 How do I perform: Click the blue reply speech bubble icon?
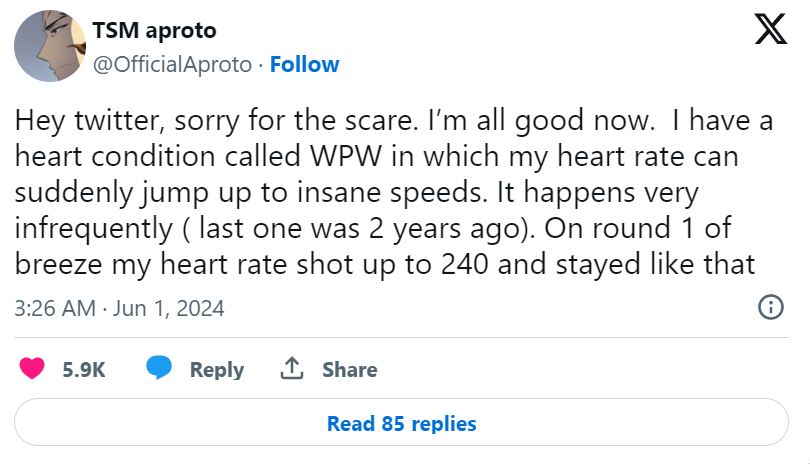(159, 369)
